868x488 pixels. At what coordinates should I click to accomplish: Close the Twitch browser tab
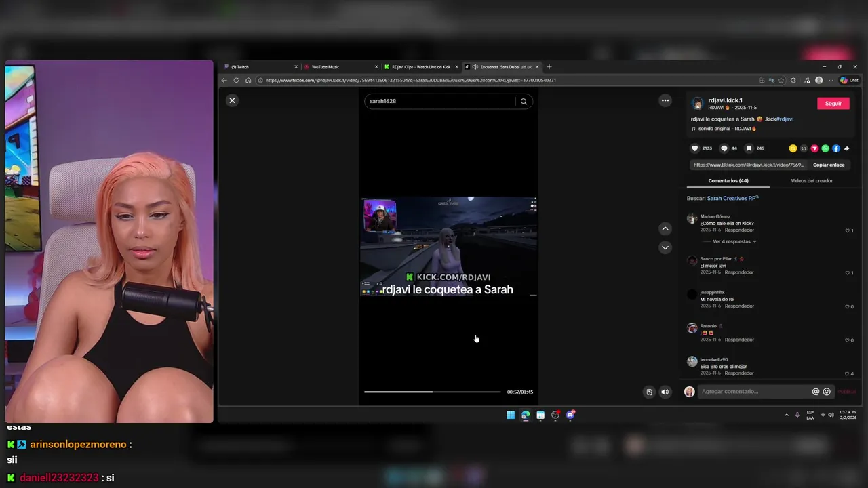pos(296,67)
